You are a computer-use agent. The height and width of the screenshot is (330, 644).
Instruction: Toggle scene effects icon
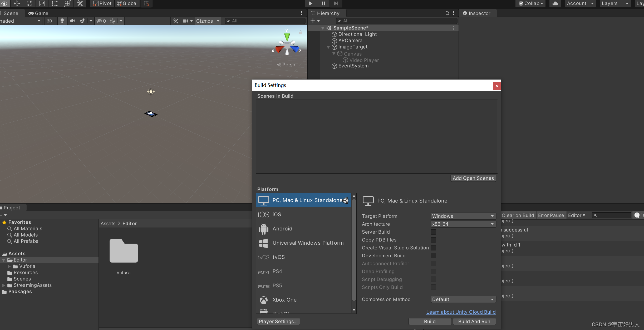click(x=82, y=21)
